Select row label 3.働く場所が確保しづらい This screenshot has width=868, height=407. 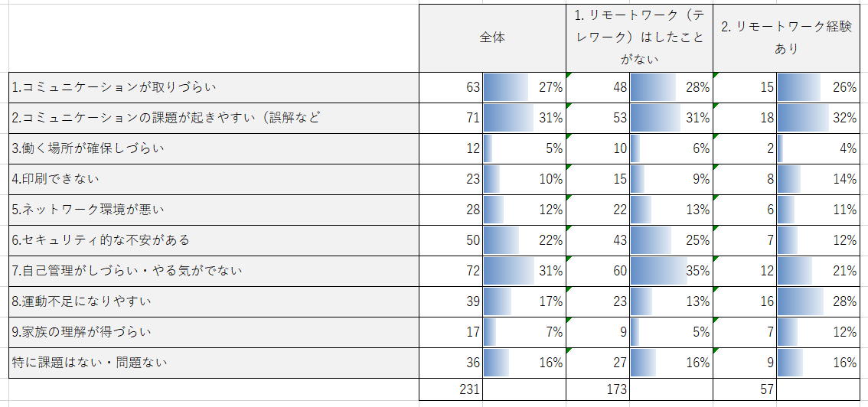pos(214,148)
